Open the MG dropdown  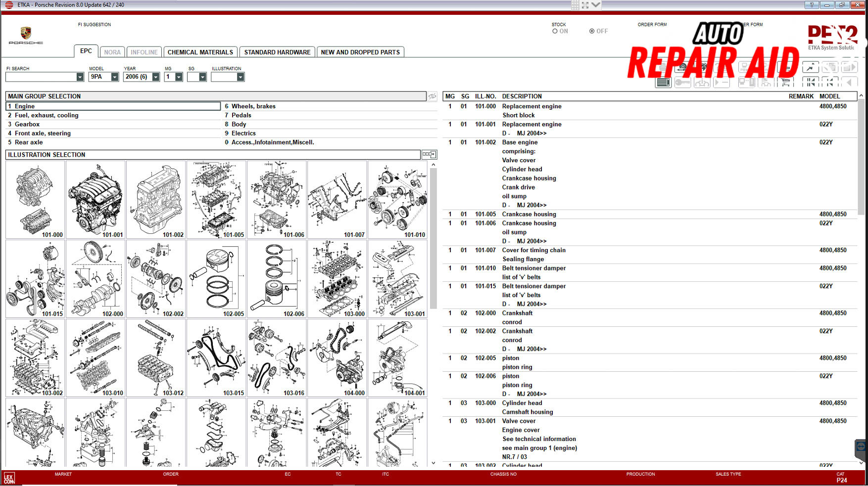(179, 77)
